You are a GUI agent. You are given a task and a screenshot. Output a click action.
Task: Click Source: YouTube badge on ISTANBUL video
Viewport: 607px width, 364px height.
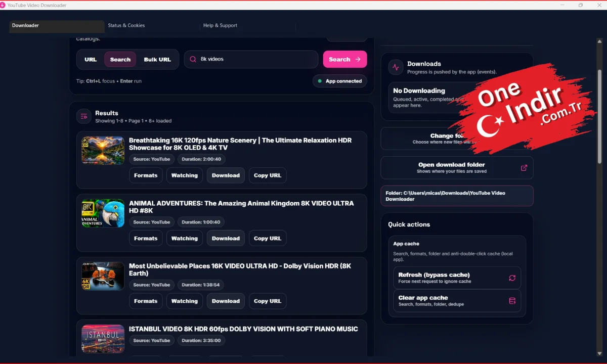(152, 340)
